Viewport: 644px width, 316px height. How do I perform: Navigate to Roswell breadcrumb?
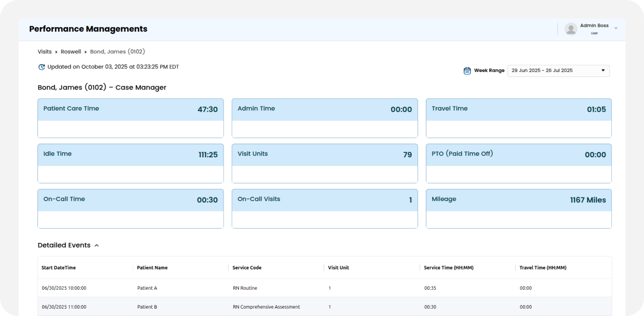pyautogui.click(x=71, y=52)
